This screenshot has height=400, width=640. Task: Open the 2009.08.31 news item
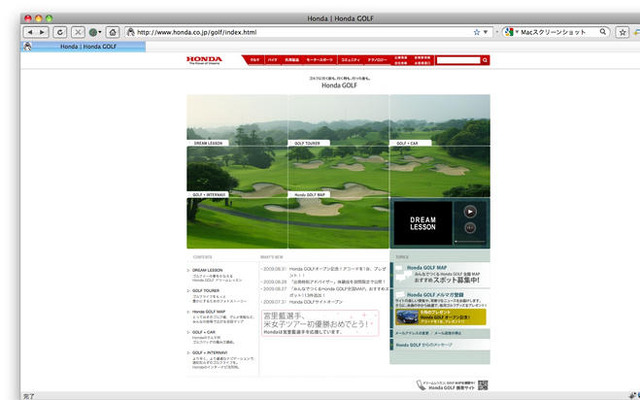pos(337,272)
